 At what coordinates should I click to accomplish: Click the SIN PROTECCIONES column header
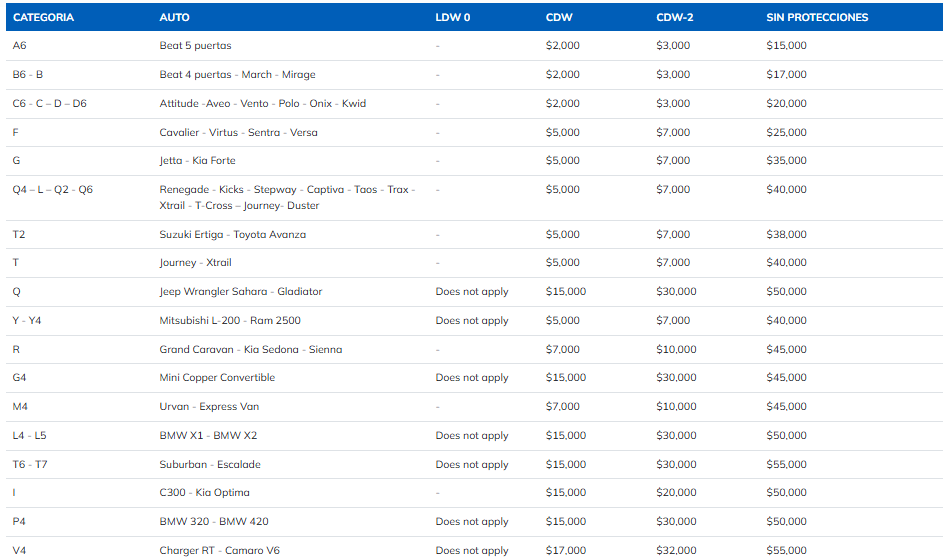[817, 17]
